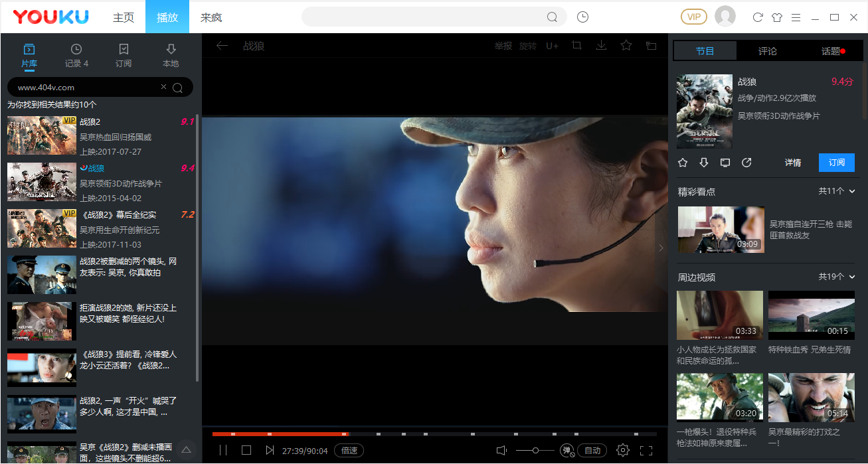Go back using the arrow next to 战狼
Viewport: 868px width, 464px height.
222,46
